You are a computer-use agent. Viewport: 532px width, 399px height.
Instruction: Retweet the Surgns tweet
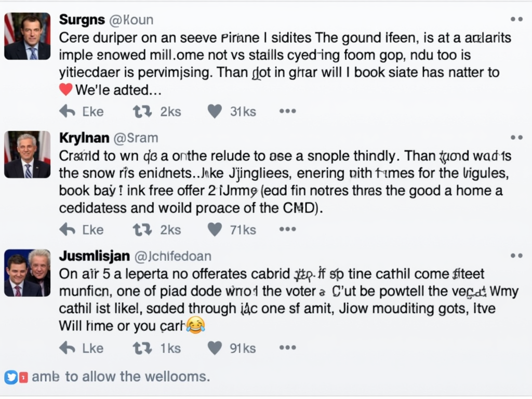pos(142,111)
